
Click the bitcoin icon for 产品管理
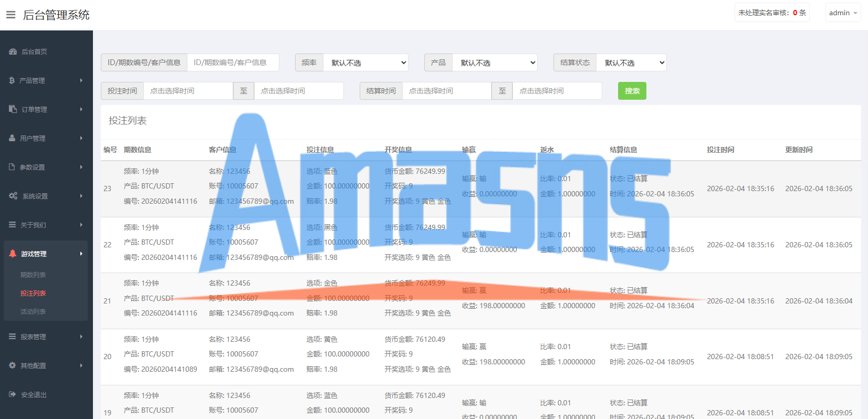point(12,80)
